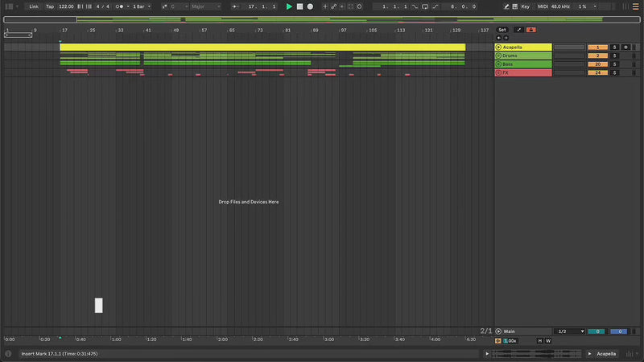Stop playback with the Stop button
The image size is (644, 362).
click(x=300, y=6)
